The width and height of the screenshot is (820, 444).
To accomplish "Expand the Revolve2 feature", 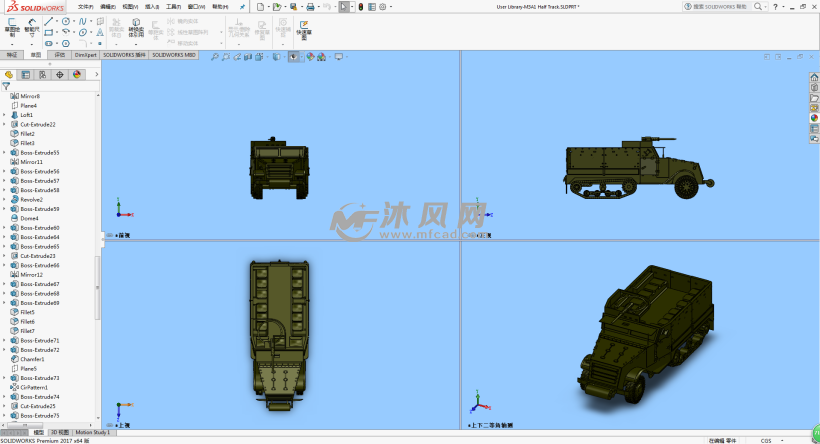I will (x=5, y=200).
